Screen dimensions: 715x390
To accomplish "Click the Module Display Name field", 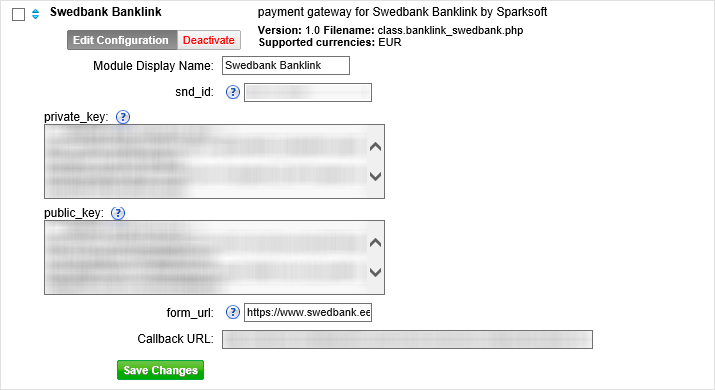I will tap(286, 66).
